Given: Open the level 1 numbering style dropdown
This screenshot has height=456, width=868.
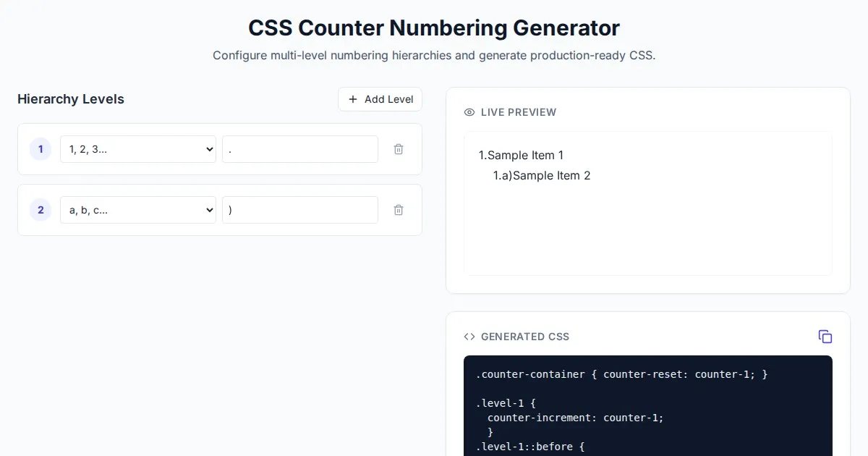Looking at the screenshot, I should [137, 149].
